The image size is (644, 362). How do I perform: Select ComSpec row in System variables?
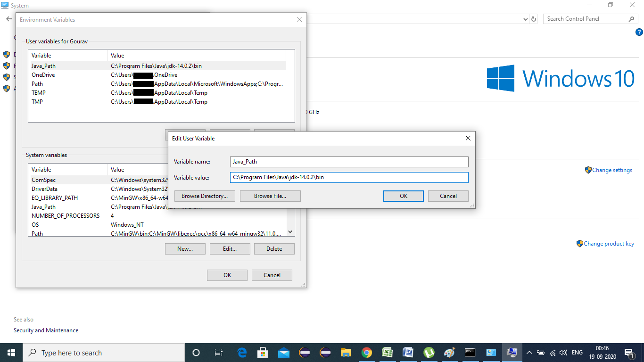(99, 180)
